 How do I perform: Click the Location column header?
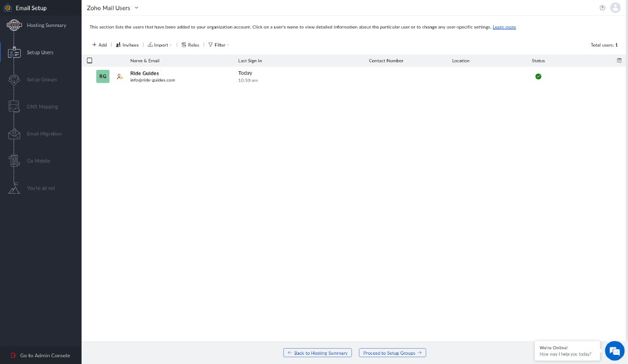(461, 61)
